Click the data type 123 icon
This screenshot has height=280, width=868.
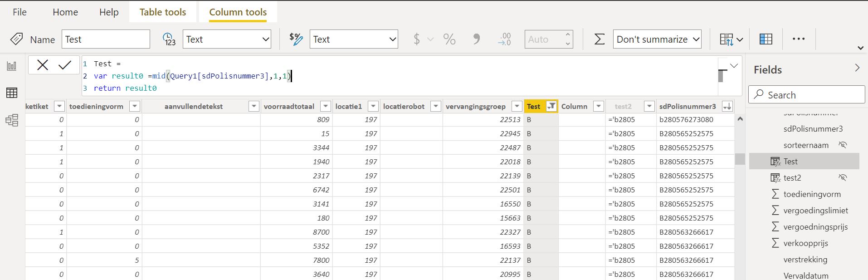pyautogui.click(x=169, y=39)
